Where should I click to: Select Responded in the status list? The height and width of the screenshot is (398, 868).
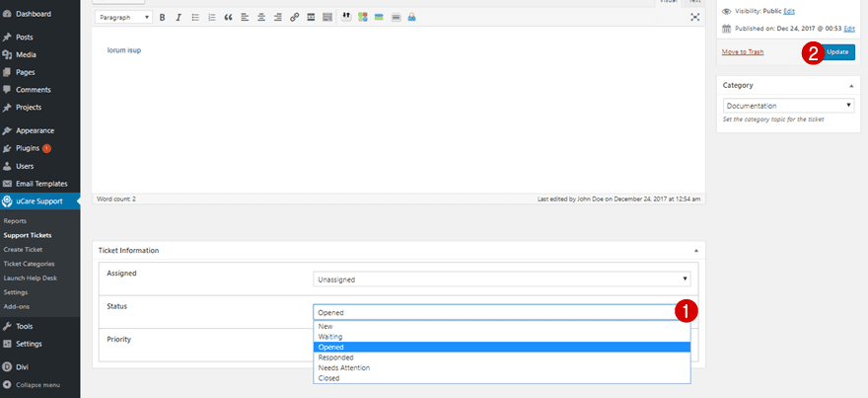(501, 358)
